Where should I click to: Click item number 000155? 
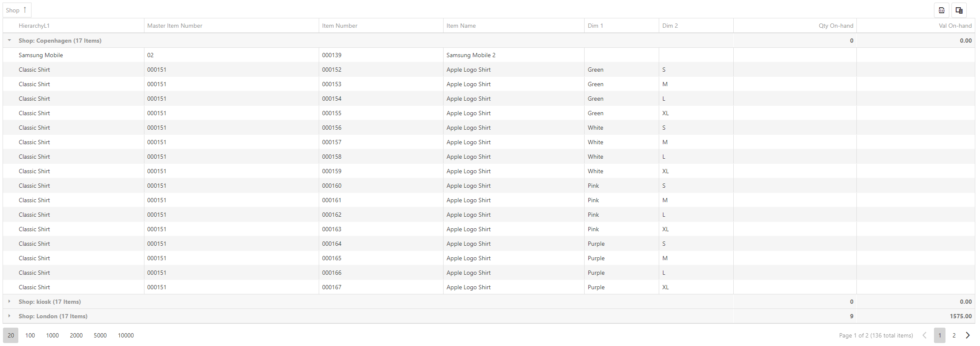pyautogui.click(x=331, y=113)
